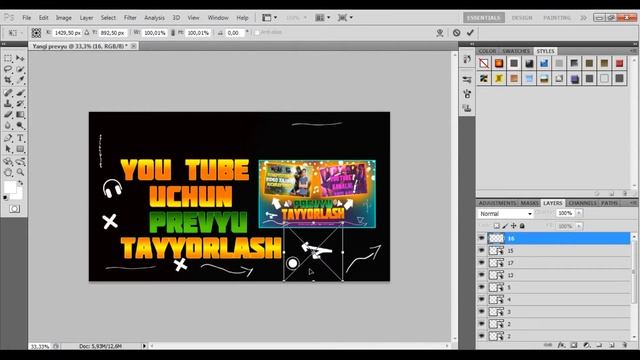Select the Dodge tool

pyautogui.click(x=20, y=125)
